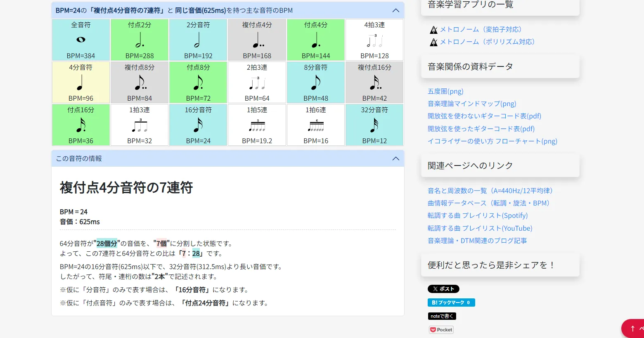Click the BPM=84 label
This screenshot has height=338, width=644.
(140, 98)
